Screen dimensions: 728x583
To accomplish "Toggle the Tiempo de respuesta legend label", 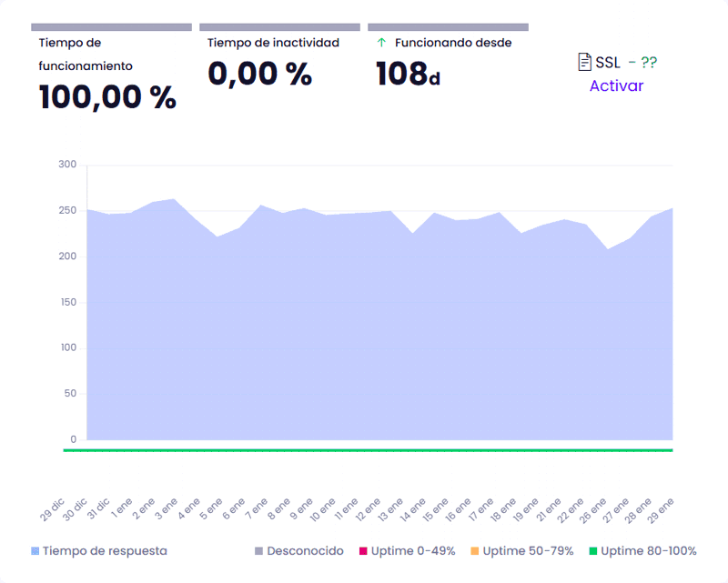I will pyautogui.click(x=105, y=551).
